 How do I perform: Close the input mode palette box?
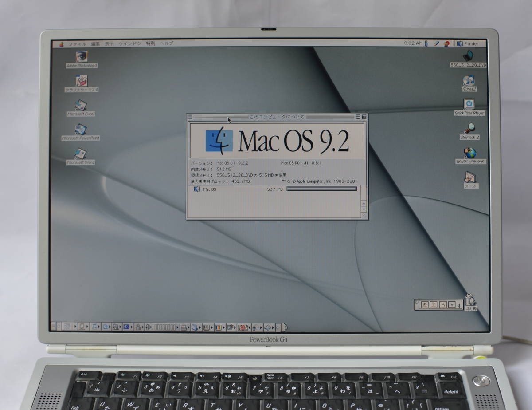point(417,301)
